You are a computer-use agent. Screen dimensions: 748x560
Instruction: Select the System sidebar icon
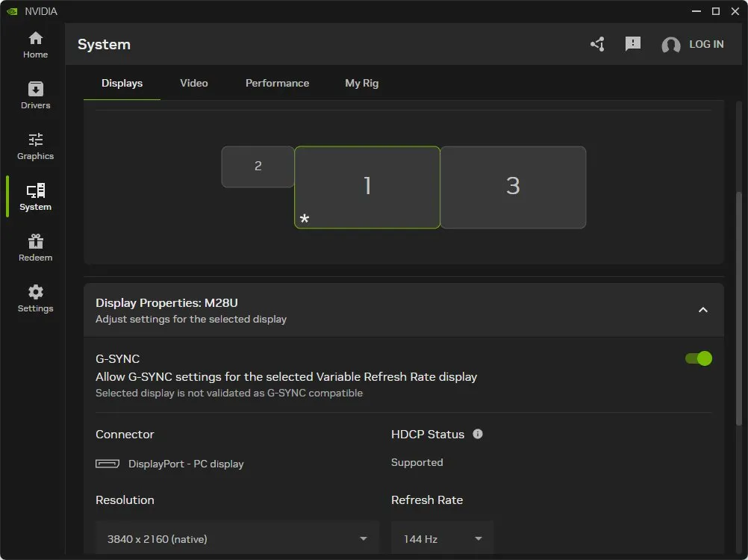coord(35,197)
